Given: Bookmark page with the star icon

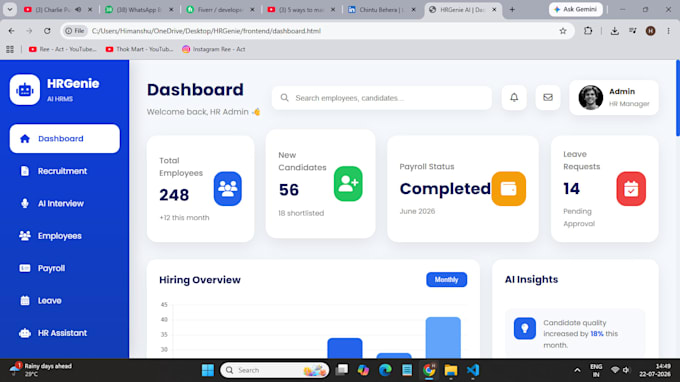Looking at the screenshot, I should pyautogui.click(x=563, y=31).
